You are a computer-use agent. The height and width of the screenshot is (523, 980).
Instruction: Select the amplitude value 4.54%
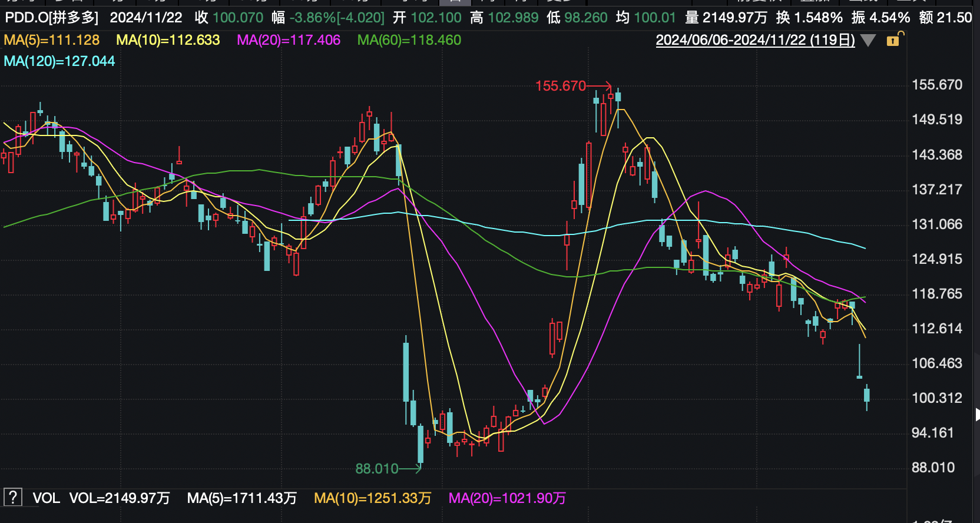pos(890,18)
